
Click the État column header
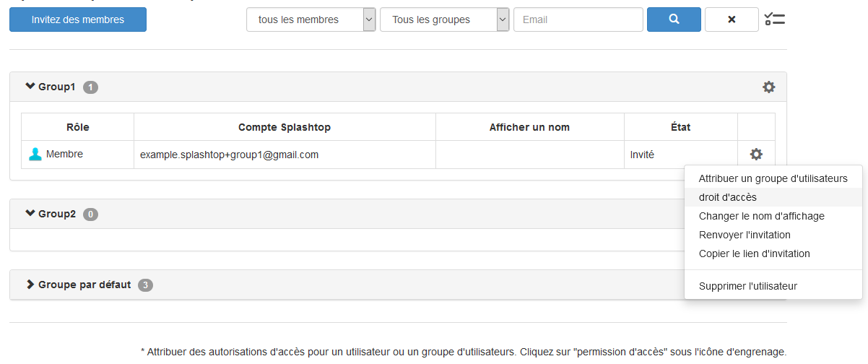(x=680, y=127)
